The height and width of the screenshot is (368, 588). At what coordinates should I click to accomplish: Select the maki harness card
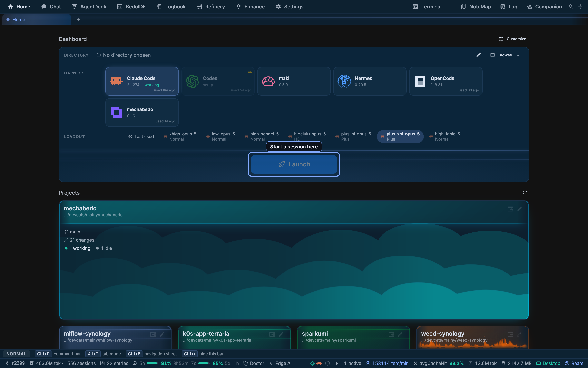294,81
